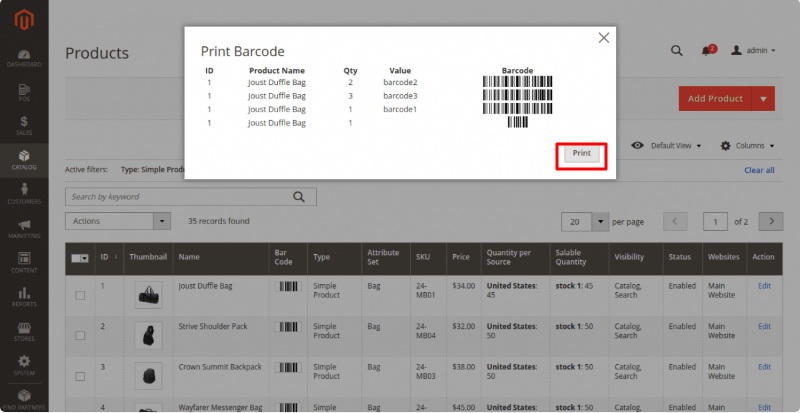Click the header search magnifier icon
Screen dimensions: 800x413
(677, 51)
